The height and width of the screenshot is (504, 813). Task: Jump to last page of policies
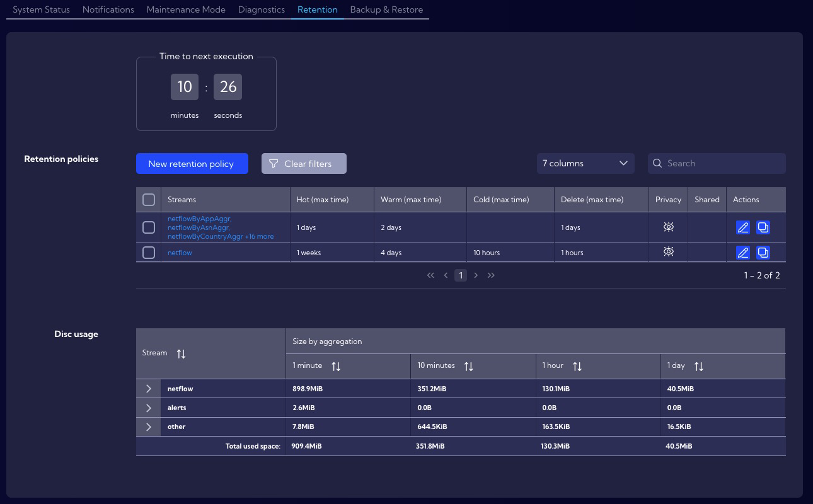click(491, 275)
